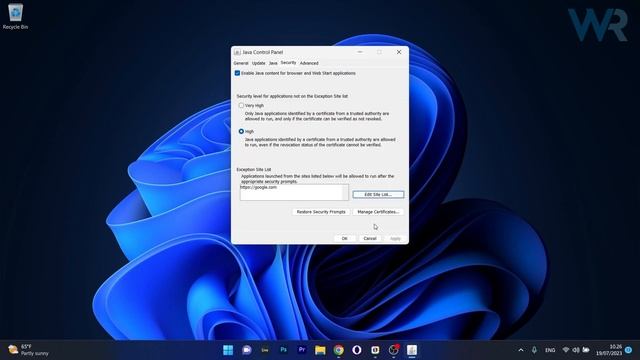Open the volume speaker tray icon
The height and width of the screenshot is (360, 640).
coord(576,350)
